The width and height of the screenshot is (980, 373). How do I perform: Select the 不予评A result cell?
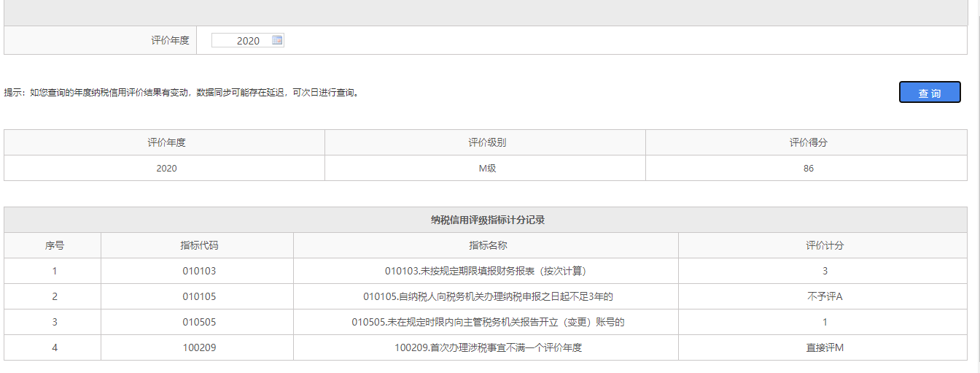825,296
